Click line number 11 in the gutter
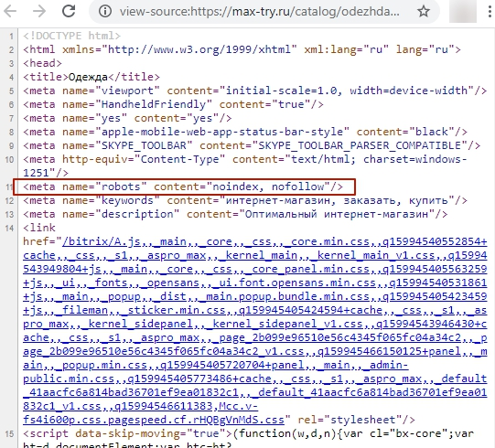 (x=9, y=187)
